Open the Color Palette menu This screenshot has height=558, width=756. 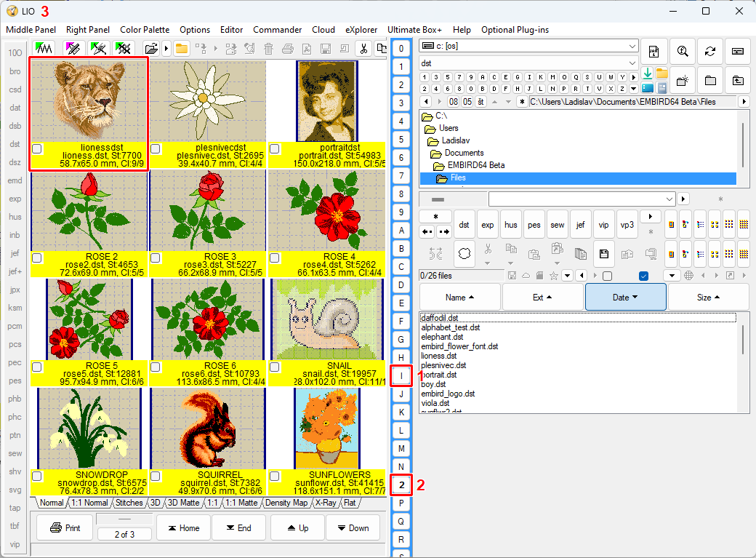(x=145, y=30)
